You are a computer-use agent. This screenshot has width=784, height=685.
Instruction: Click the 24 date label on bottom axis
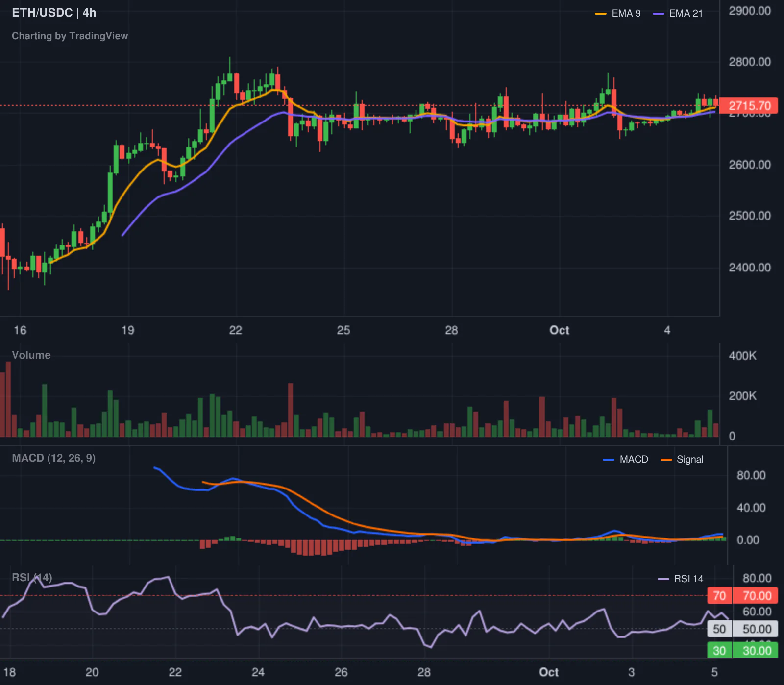pos(258,672)
